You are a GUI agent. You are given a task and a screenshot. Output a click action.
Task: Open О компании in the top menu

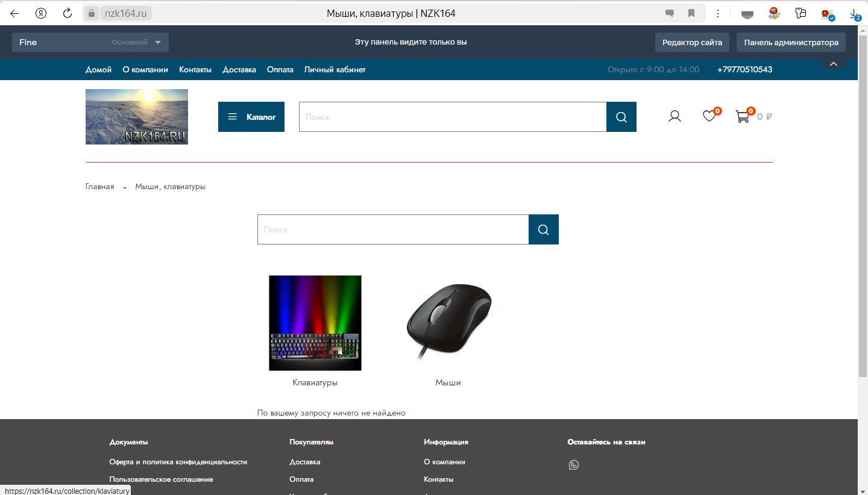point(145,70)
